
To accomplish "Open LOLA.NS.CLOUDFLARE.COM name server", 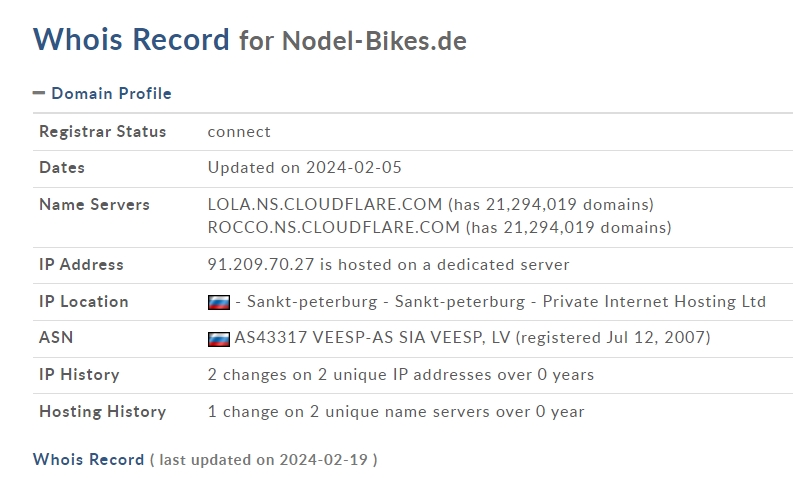I will [x=325, y=204].
